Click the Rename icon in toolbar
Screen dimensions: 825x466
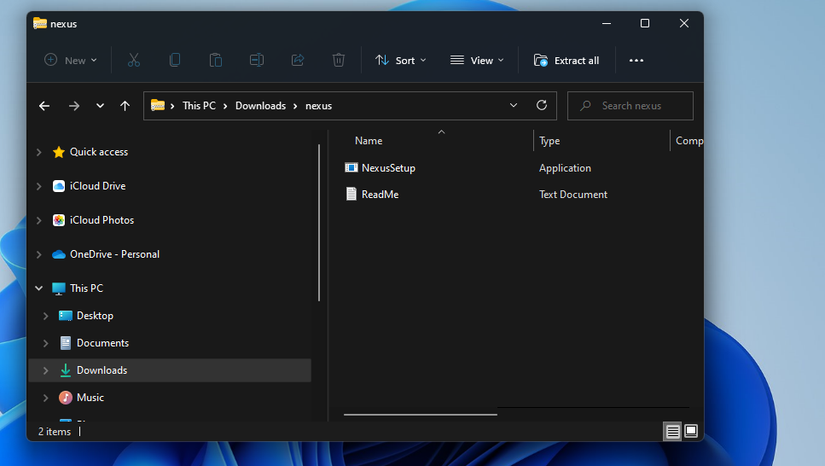(x=256, y=60)
